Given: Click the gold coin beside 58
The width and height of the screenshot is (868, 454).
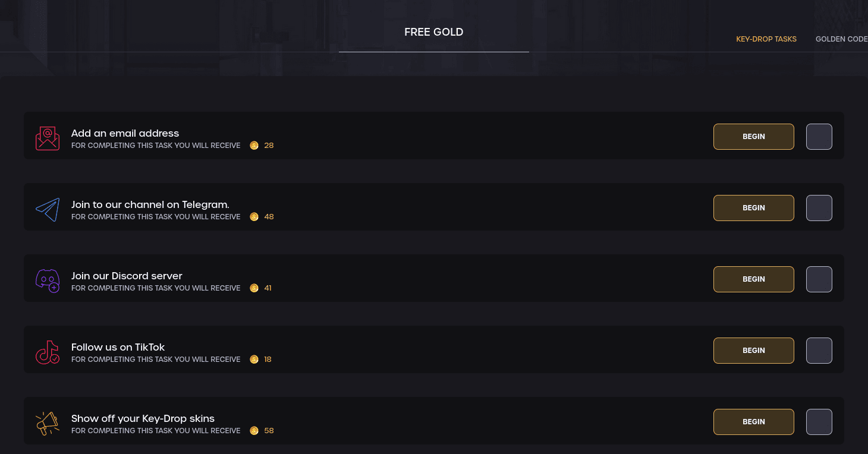Looking at the screenshot, I should tap(254, 431).
